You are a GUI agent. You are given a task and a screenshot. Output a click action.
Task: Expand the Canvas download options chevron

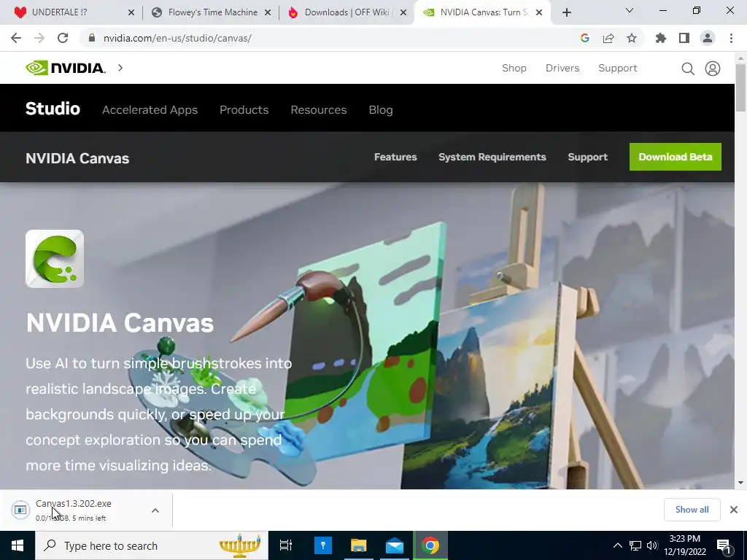tap(155, 510)
